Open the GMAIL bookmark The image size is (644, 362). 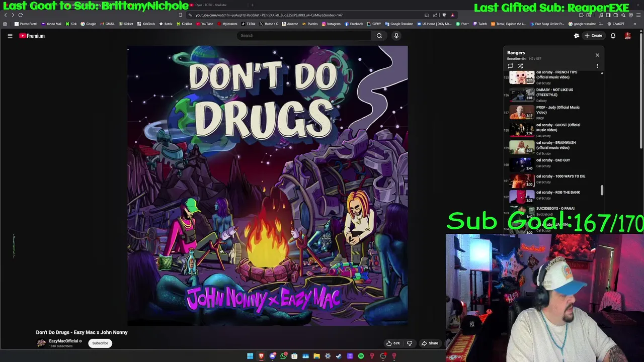click(107, 24)
